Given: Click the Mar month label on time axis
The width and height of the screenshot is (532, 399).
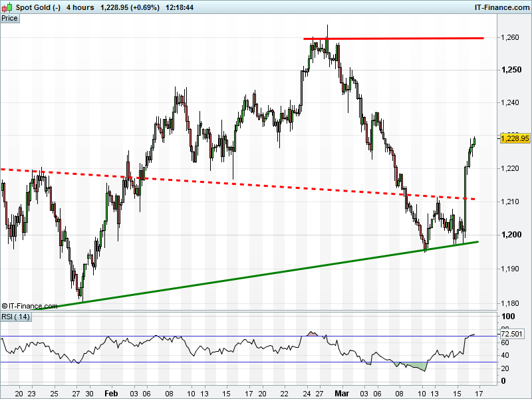Looking at the screenshot, I should click(342, 394).
